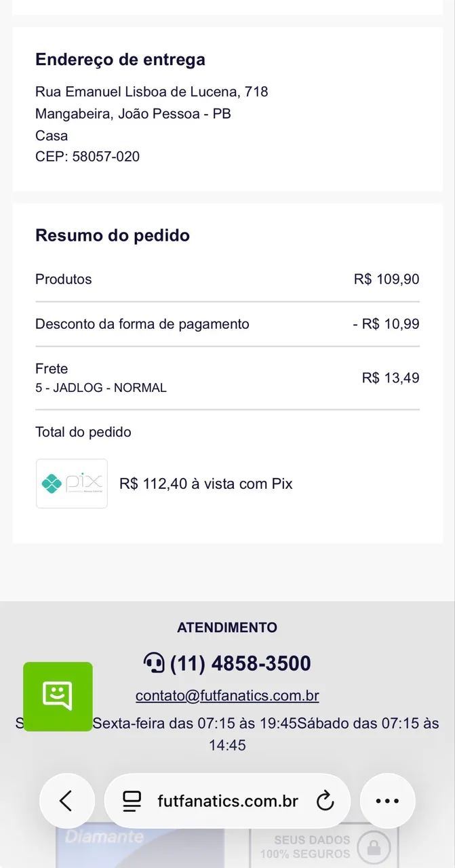The image size is (455, 868).
Task: Open the browser three-dot more options menu
Action: point(387,801)
